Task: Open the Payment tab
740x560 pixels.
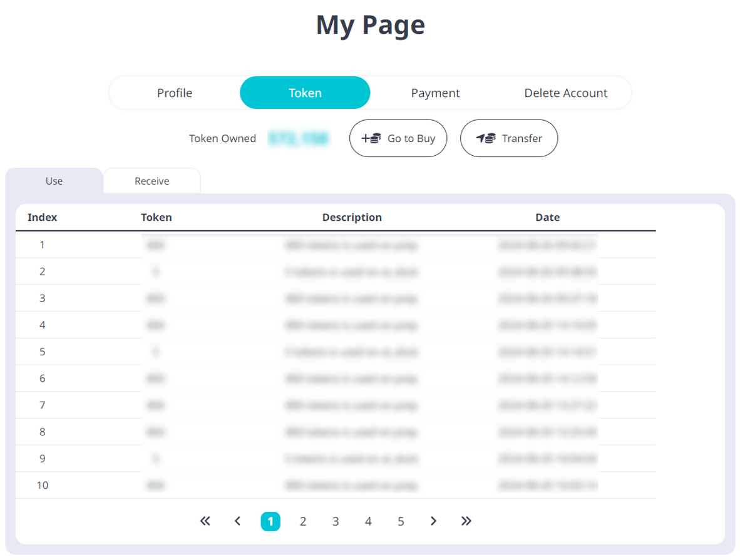Action: (x=435, y=93)
